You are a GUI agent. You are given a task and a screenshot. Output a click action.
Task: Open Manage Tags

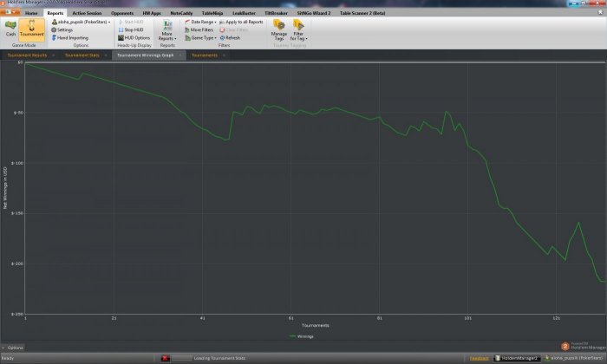point(278,31)
